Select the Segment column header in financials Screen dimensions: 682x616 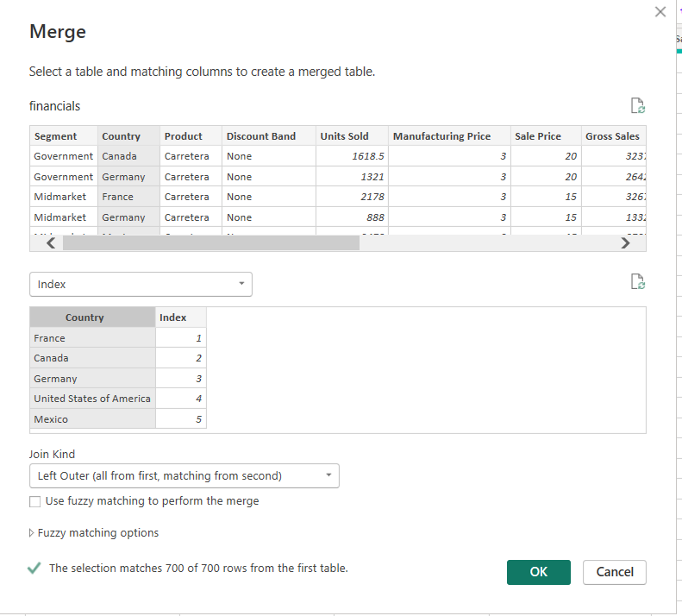64,136
